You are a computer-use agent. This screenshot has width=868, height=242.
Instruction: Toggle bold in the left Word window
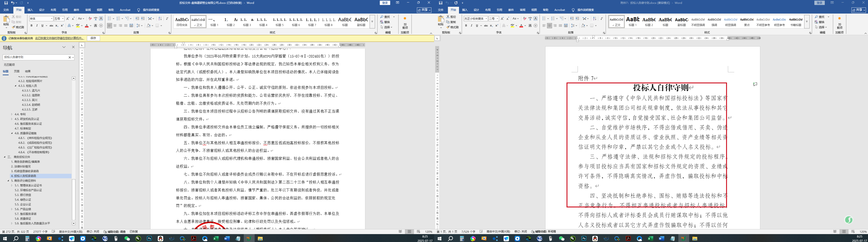[x=31, y=26]
